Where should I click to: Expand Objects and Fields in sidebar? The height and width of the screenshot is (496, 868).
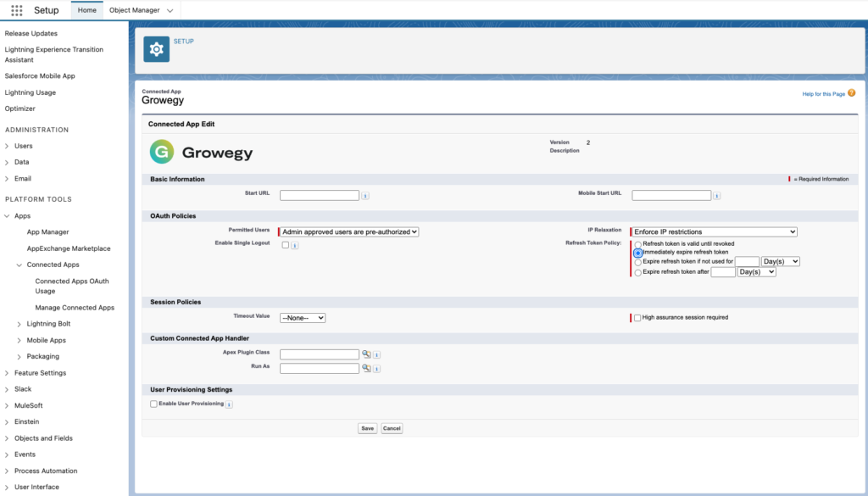[x=7, y=438]
